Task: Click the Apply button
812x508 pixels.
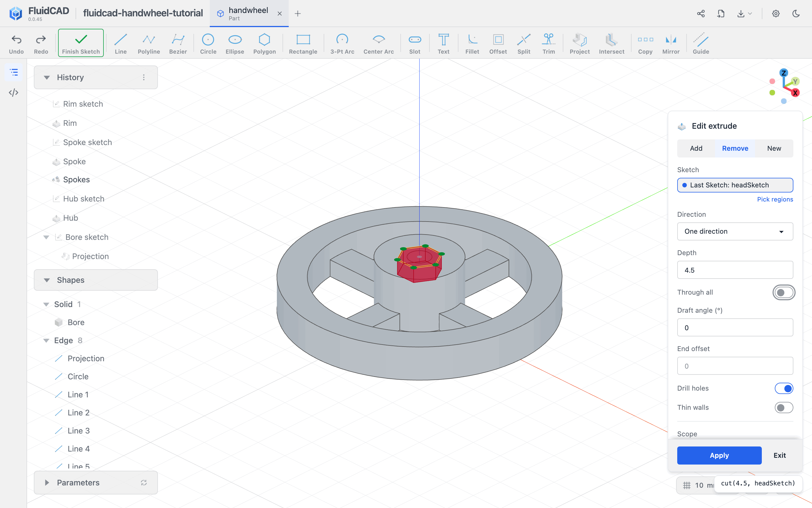Action: (x=719, y=456)
